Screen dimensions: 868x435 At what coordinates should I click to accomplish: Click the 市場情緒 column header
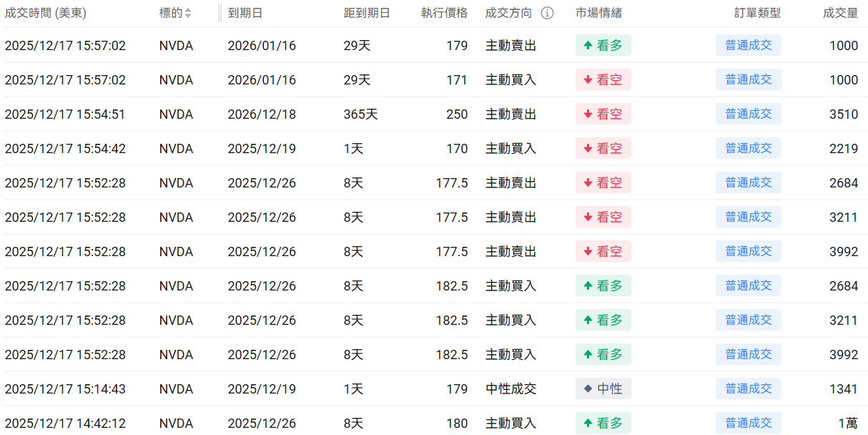pyautogui.click(x=598, y=13)
